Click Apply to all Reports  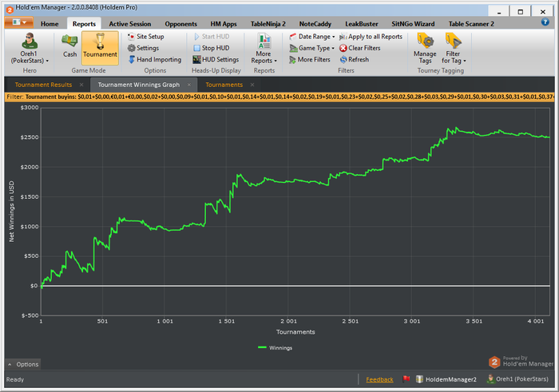coord(371,37)
